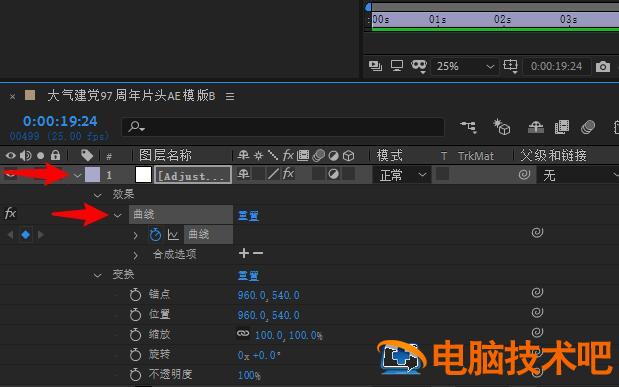Open the composition panel menu icon
The width and height of the screenshot is (619, 387).
pyautogui.click(x=230, y=96)
